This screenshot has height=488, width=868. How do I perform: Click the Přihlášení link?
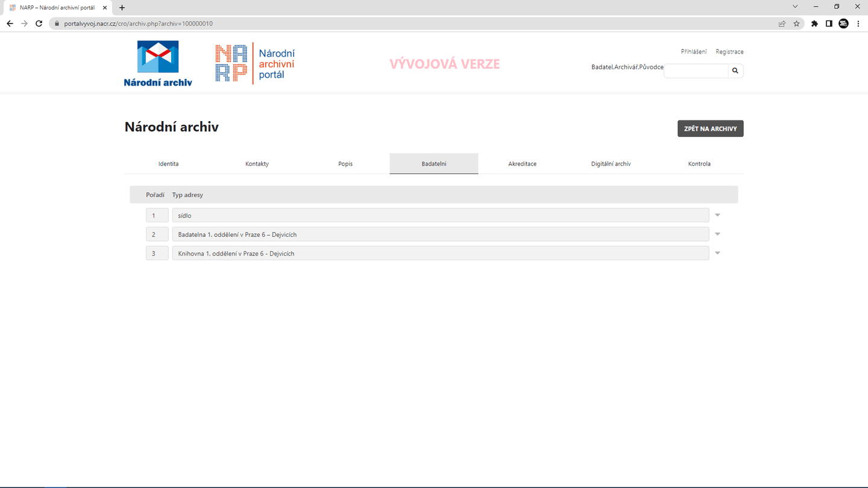click(694, 52)
